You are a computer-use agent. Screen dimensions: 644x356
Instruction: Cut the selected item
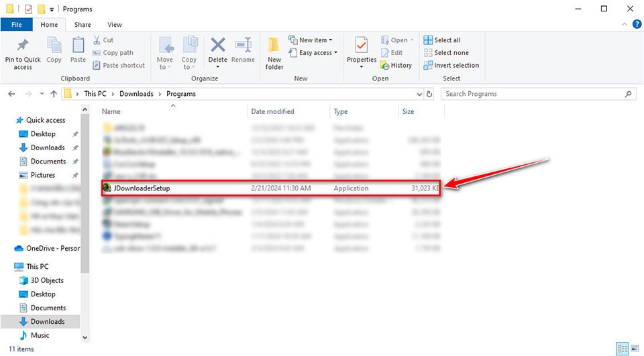103,40
